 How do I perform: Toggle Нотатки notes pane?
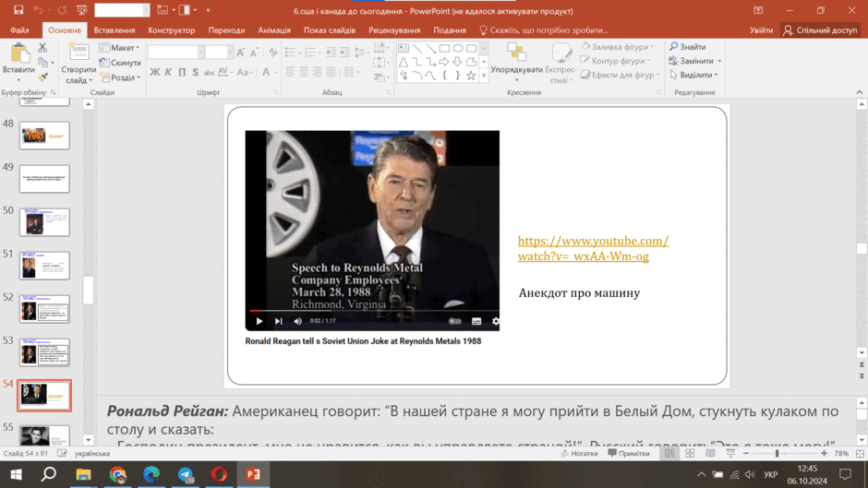[580, 453]
